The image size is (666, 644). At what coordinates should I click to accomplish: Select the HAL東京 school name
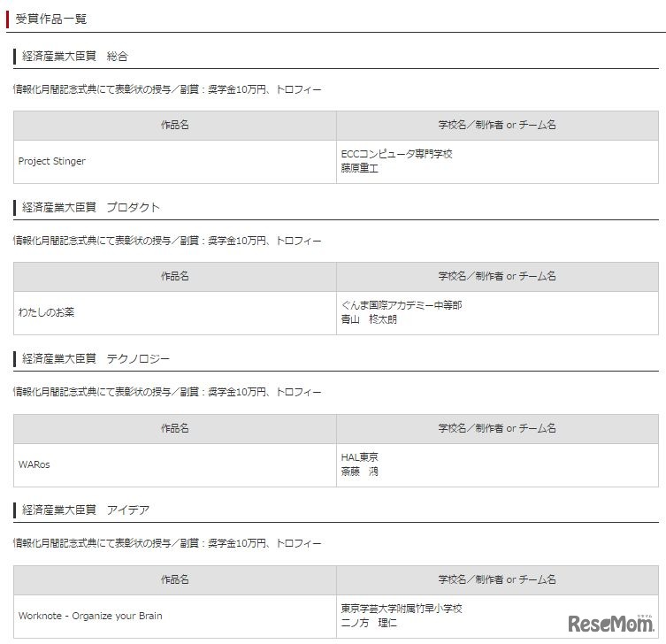[360, 457]
